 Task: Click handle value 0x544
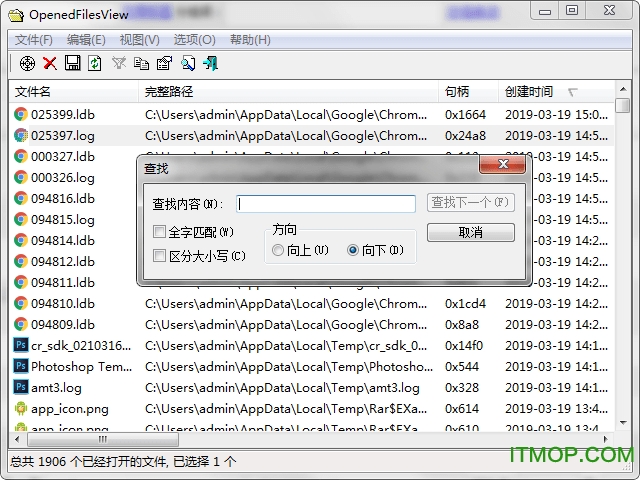[462, 367]
